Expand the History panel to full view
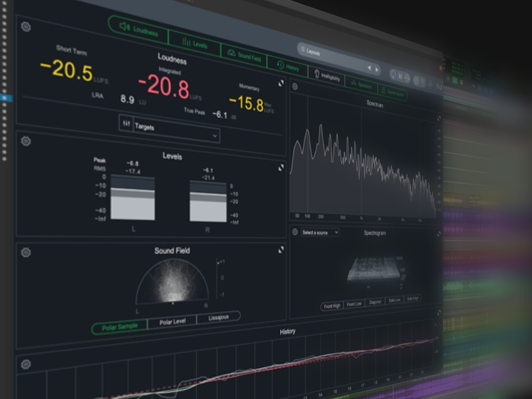Viewport: 532px width, 399px height. point(438,312)
